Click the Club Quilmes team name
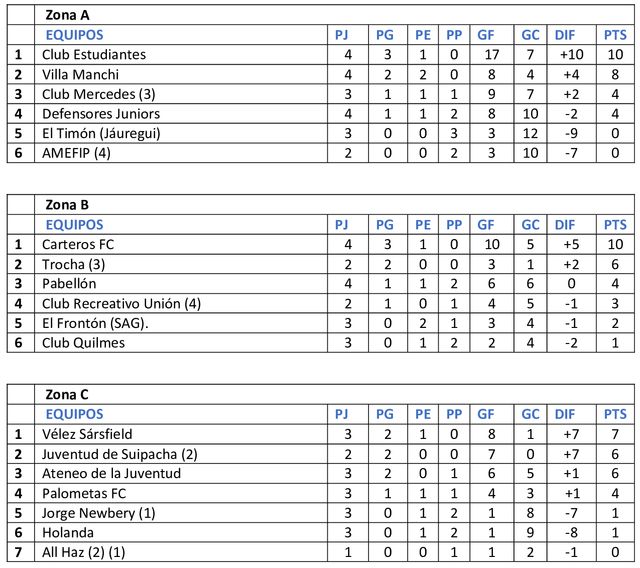This screenshot has height=568, width=640. [83, 343]
